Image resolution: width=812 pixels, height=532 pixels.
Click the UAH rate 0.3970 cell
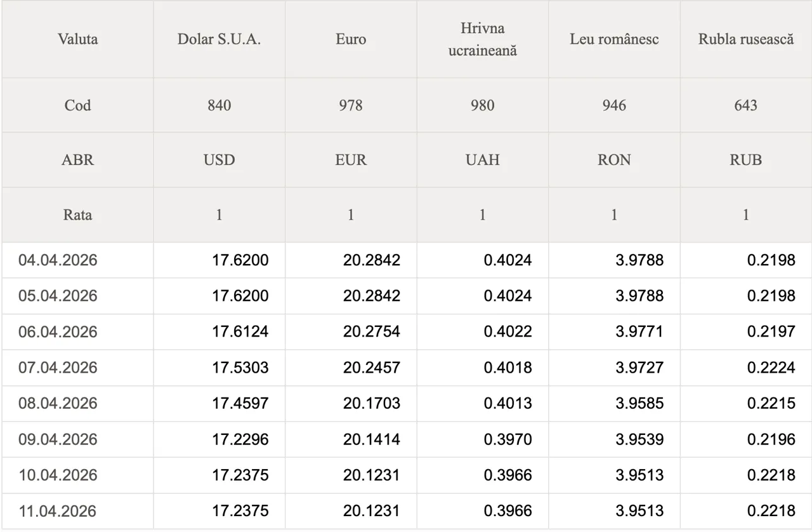click(507, 439)
